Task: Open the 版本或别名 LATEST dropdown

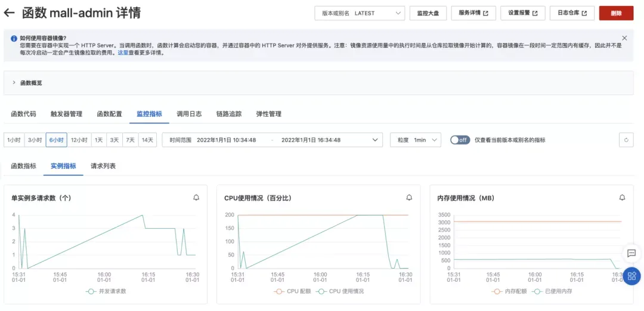Action: pyautogui.click(x=360, y=13)
